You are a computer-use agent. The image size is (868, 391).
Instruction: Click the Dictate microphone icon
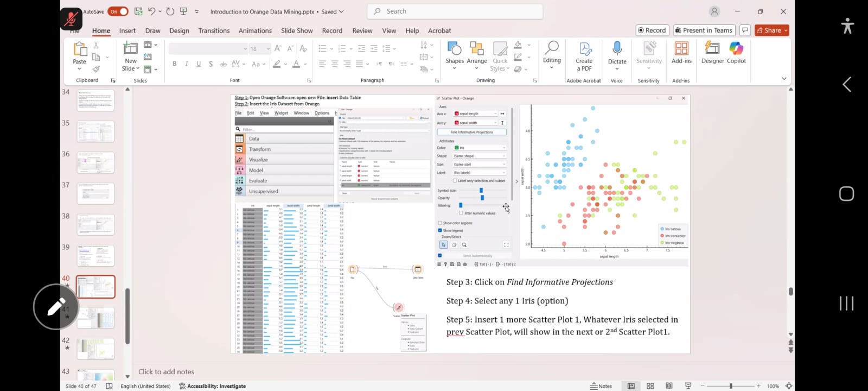click(617, 49)
